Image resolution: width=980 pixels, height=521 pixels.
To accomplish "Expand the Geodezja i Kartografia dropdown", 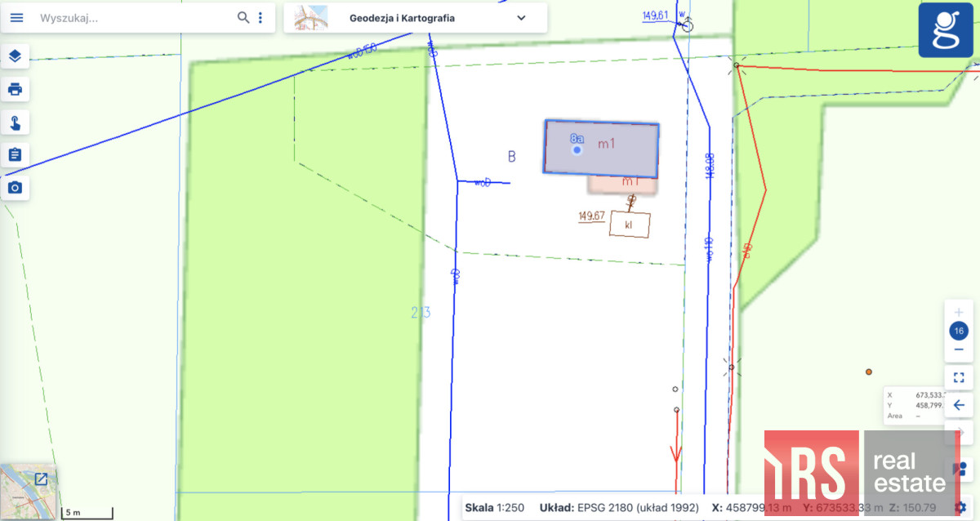I will 521,18.
